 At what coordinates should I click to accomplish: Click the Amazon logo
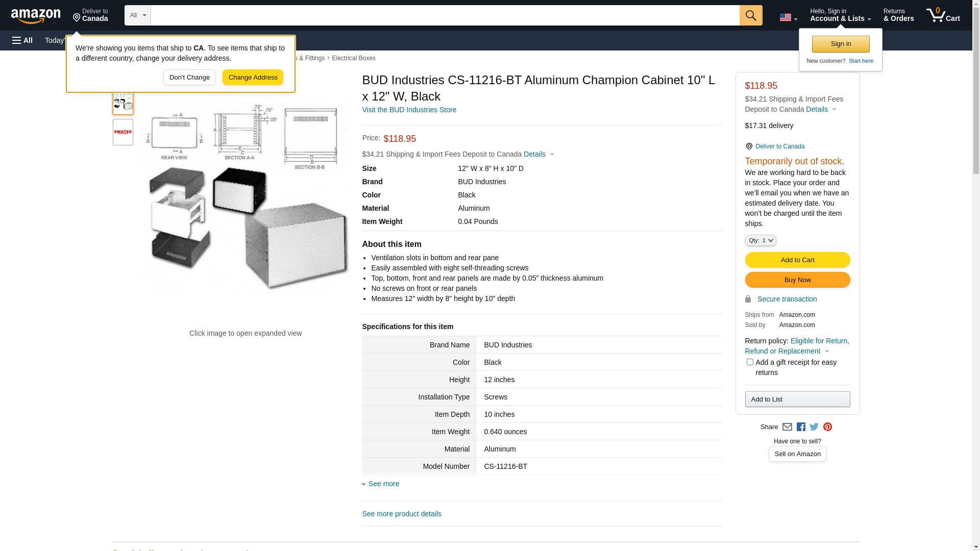pyautogui.click(x=36, y=16)
